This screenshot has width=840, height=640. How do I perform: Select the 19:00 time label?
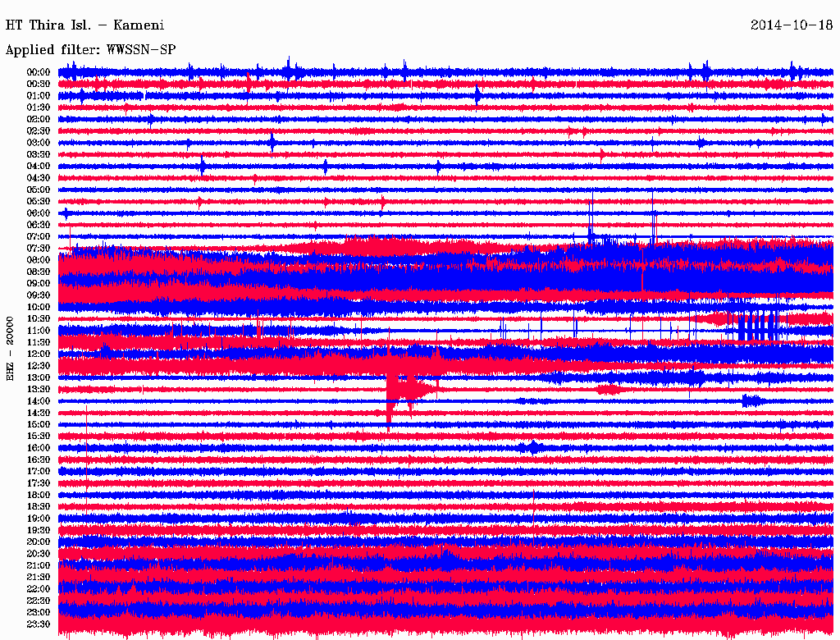[x=39, y=519]
